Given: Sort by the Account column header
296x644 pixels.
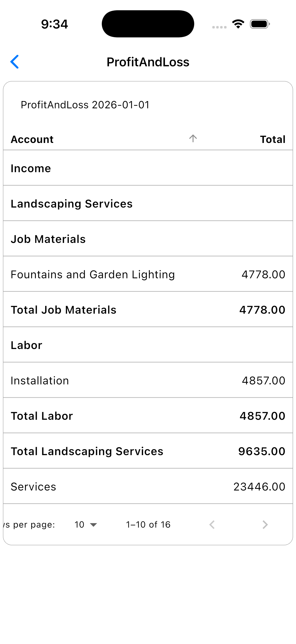Looking at the screenshot, I should tap(32, 139).
